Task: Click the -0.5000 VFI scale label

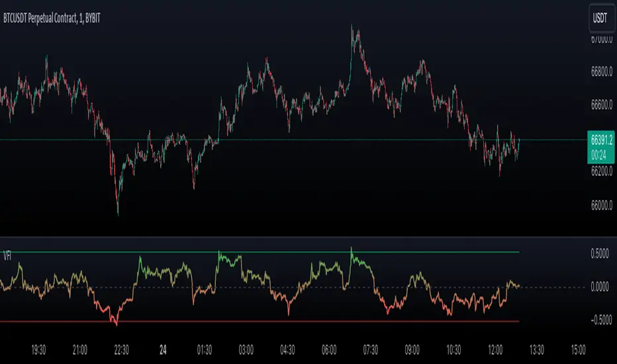Action: (x=601, y=321)
